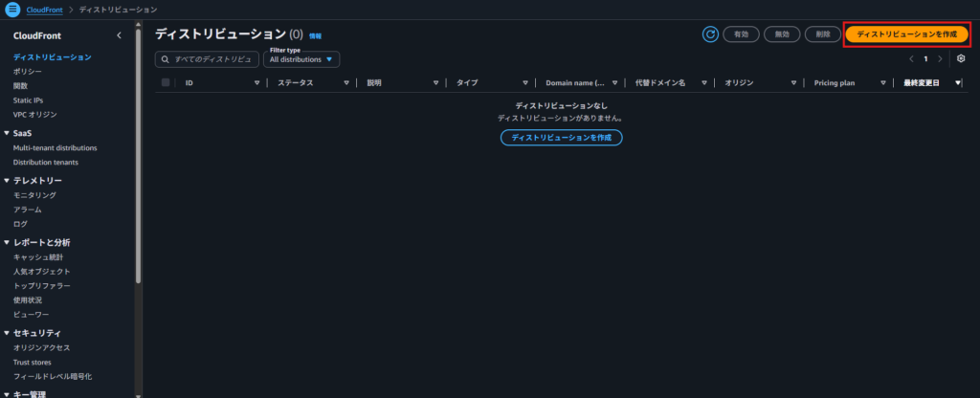980x398 pixels.
Task: Toggle the select-all checkbox in table header
Action: [166, 82]
